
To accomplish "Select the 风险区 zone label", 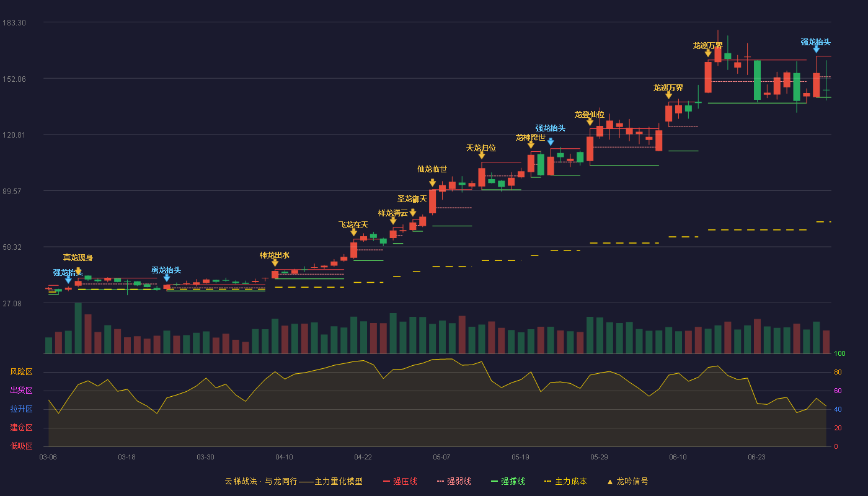I will pyautogui.click(x=21, y=372).
